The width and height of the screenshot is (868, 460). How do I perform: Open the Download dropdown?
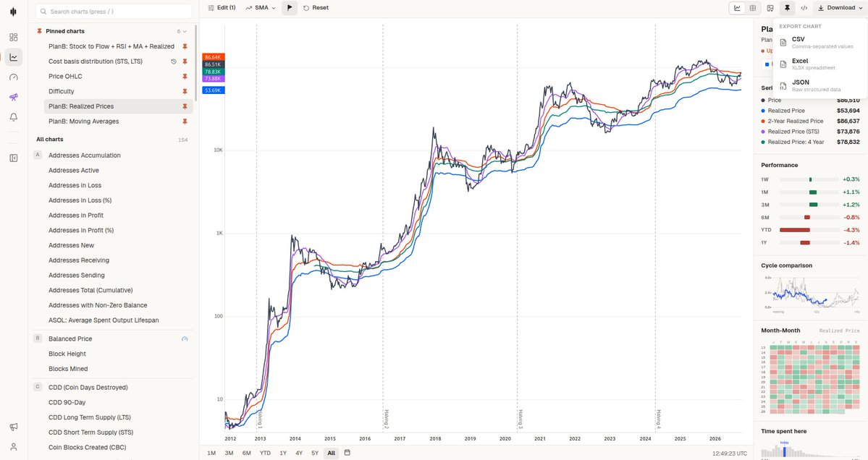coord(840,8)
